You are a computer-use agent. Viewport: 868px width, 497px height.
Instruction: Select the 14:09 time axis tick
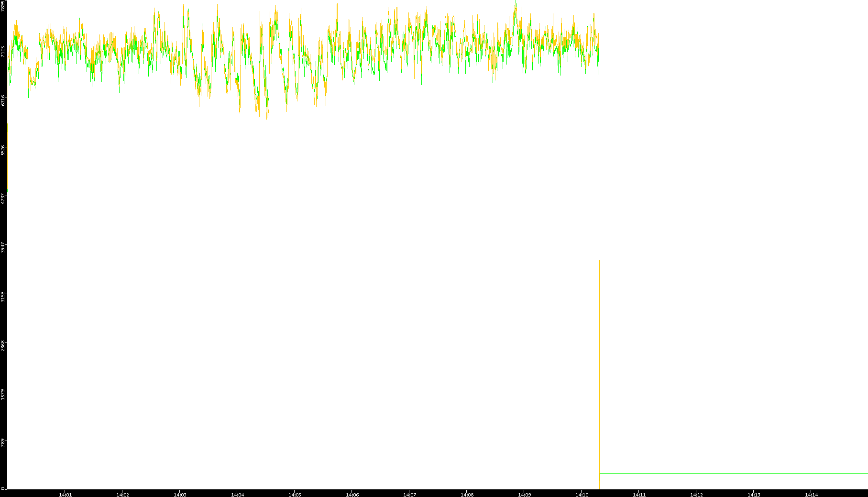(x=524, y=494)
